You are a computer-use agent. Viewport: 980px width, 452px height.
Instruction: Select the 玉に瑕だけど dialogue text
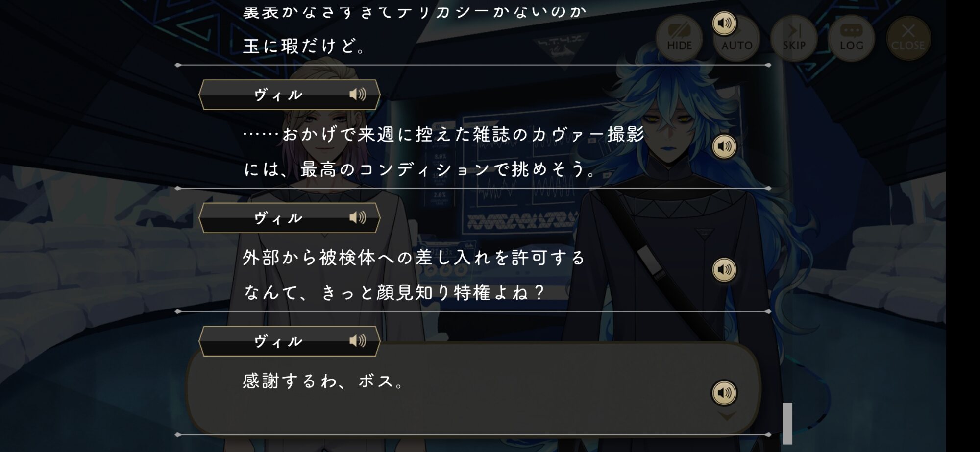304,46
